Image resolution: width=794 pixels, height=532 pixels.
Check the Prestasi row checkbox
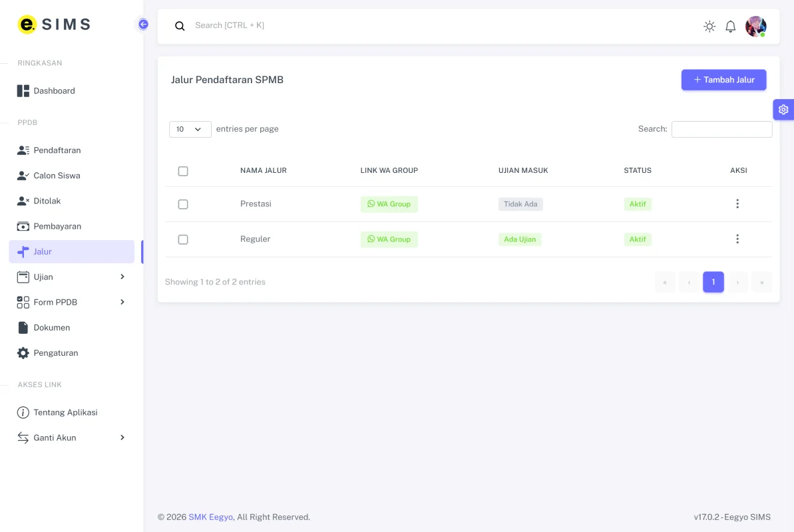(183, 204)
